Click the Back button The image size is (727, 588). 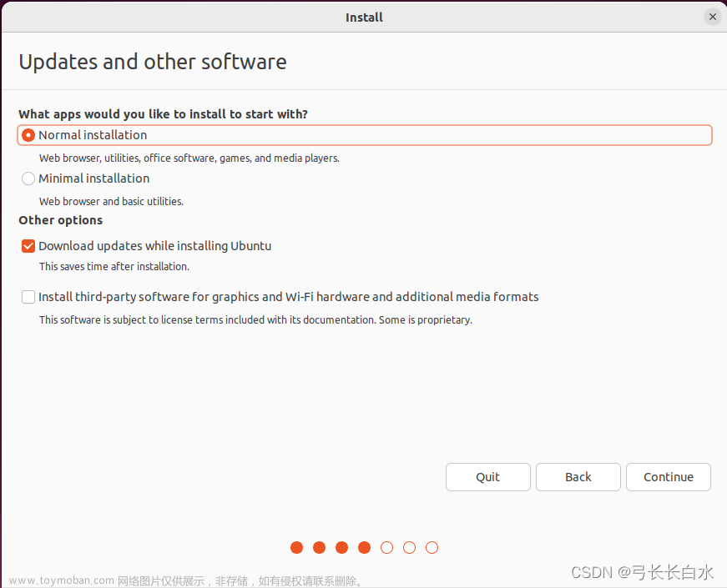point(578,476)
